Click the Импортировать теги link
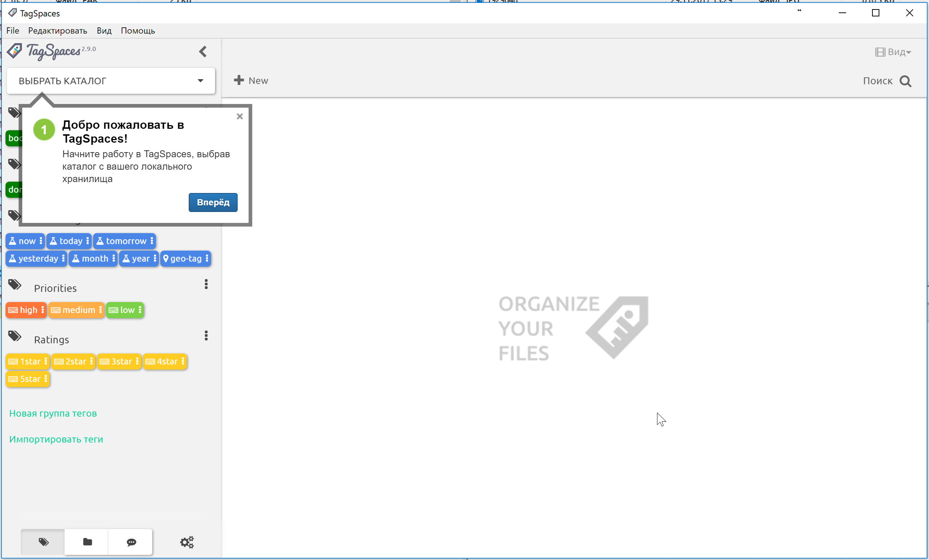929x560 pixels. (x=56, y=439)
